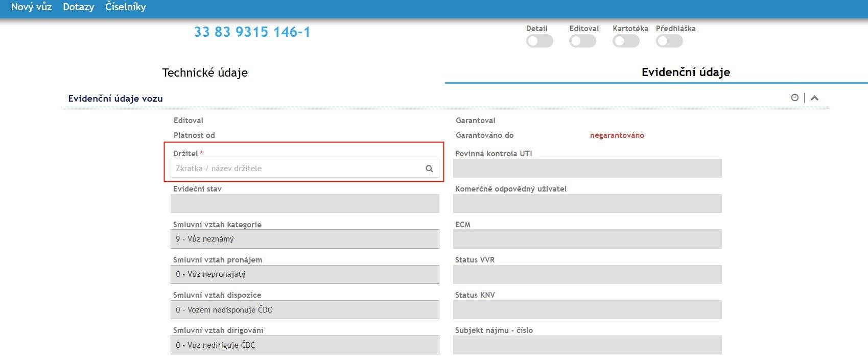Turn on the Kartotéka switch
868x360 pixels.
(626, 41)
